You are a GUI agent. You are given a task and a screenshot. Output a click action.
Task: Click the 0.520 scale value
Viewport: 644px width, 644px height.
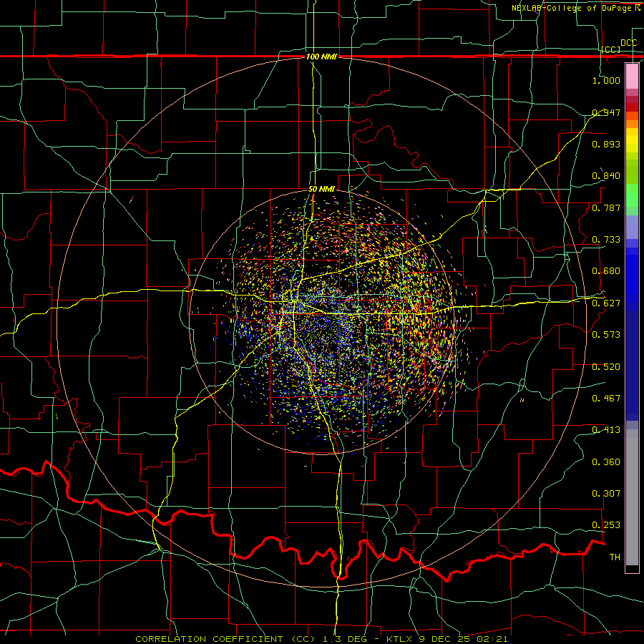[606, 367]
